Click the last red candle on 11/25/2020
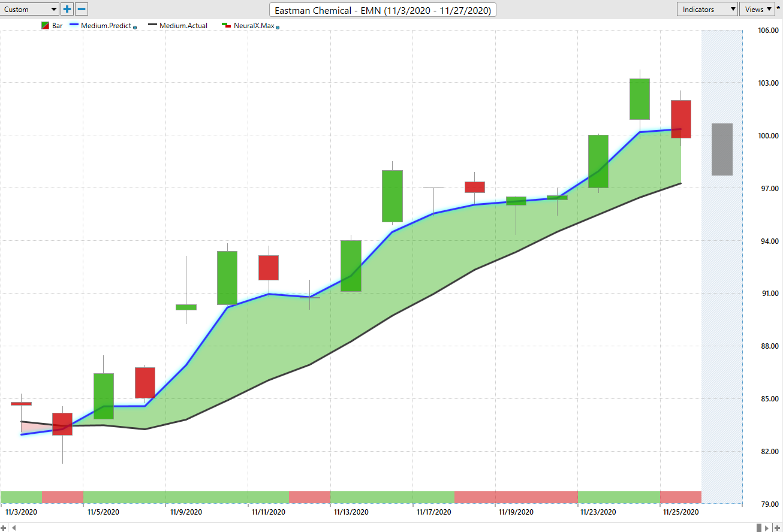The width and height of the screenshot is (783, 532). tap(681, 119)
